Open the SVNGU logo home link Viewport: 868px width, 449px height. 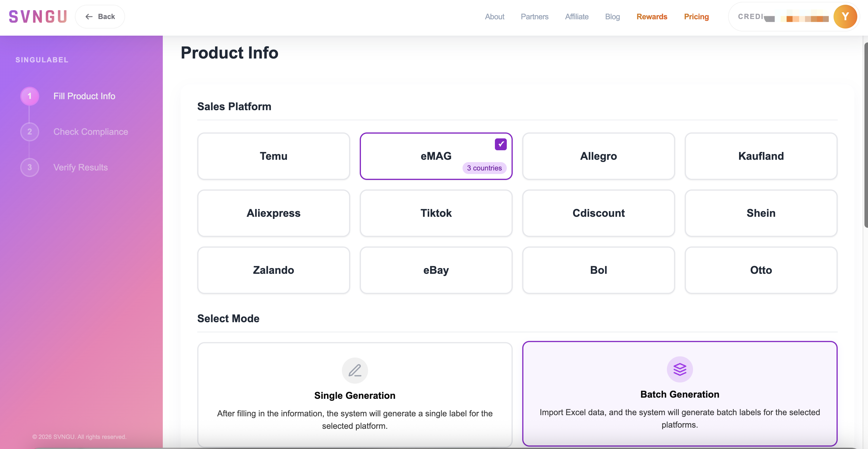(38, 17)
